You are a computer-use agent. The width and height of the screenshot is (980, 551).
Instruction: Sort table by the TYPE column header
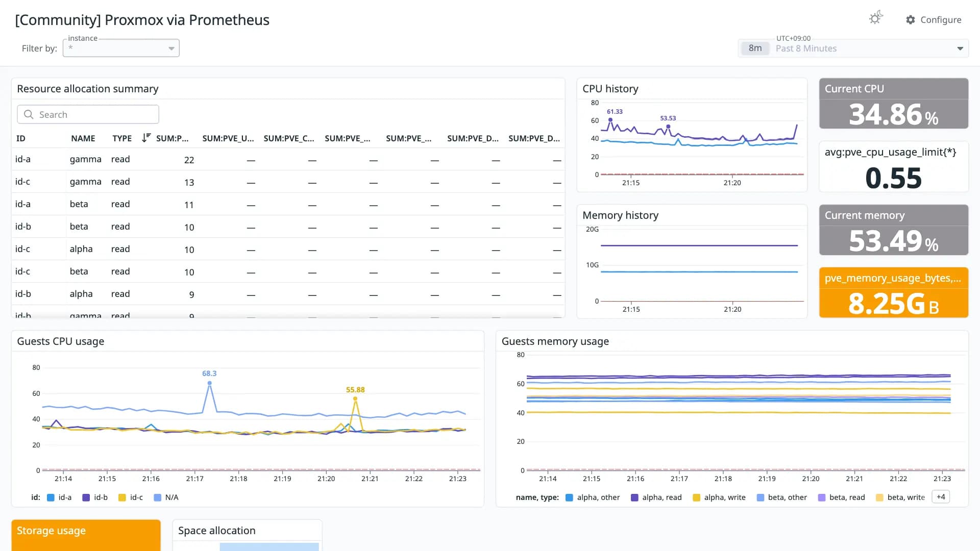coord(122,138)
